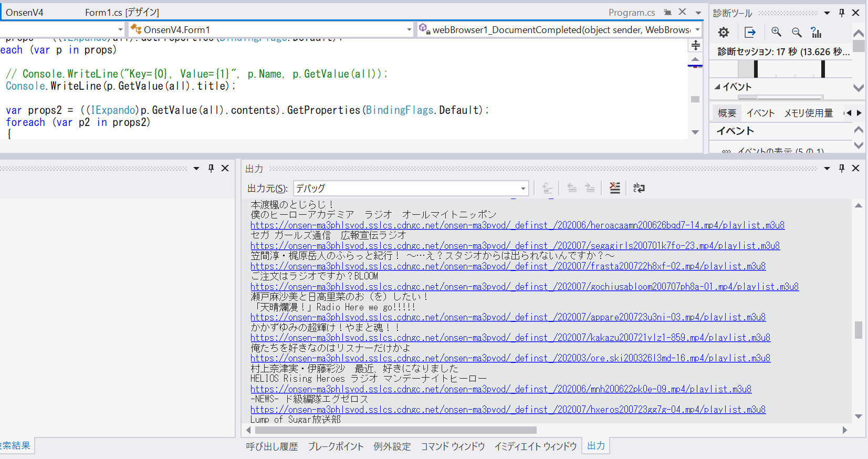Show next diagnostic tabs with right arrow
The height and width of the screenshot is (459, 868).
pos(859,113)
